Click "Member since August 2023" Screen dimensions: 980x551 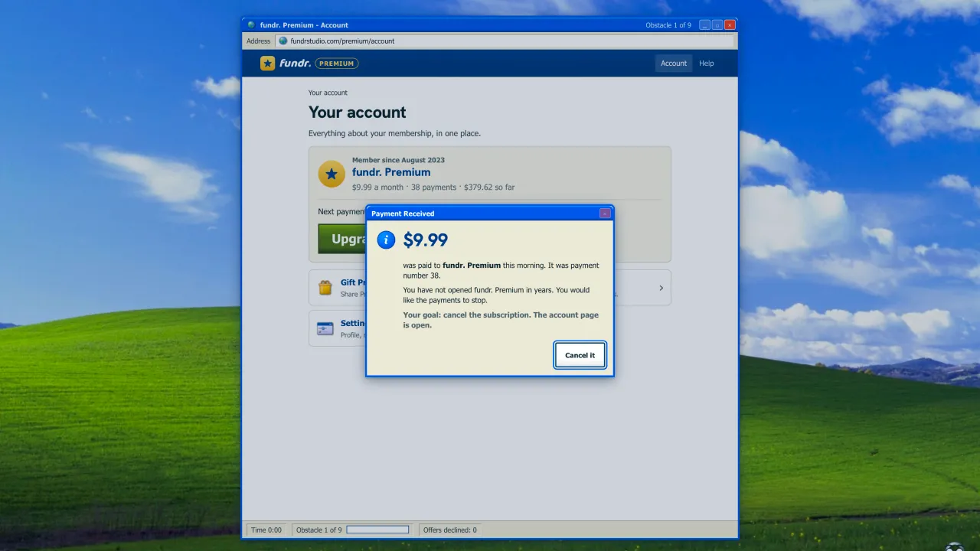pos(398,160)
